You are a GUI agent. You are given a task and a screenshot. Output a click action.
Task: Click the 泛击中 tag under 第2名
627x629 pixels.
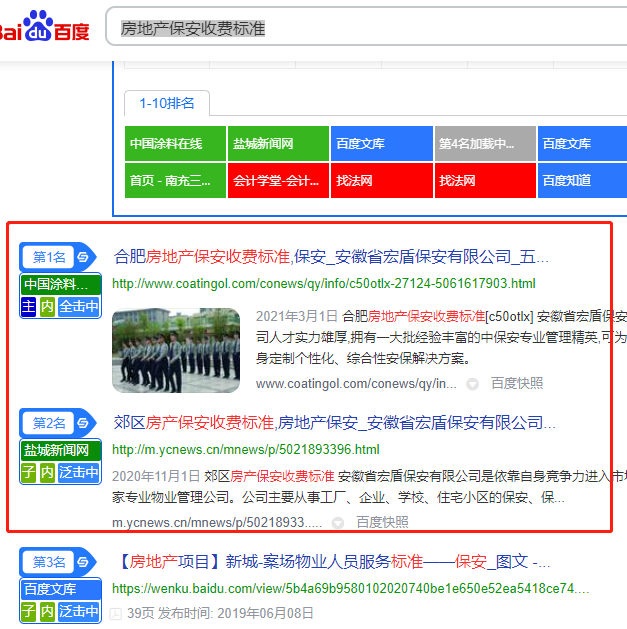coord(79,473)
